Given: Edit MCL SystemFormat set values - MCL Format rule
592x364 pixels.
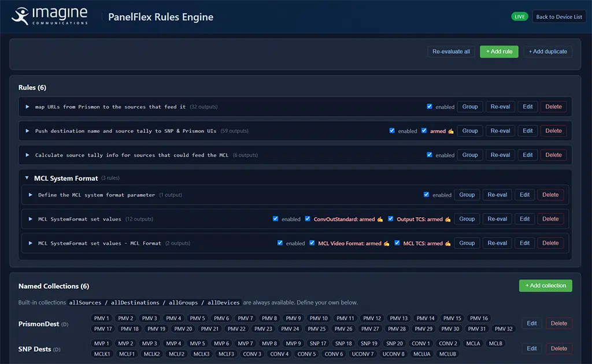Looking at the screenshot, I should pyautogui.click(x=524, y=243).
